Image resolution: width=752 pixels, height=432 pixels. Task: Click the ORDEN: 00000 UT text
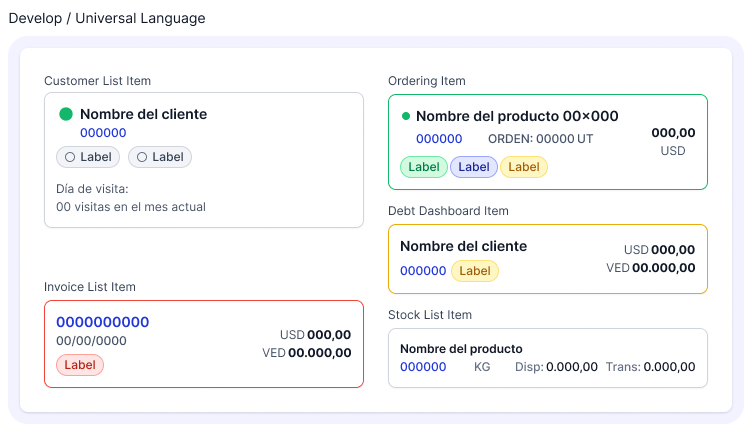(540, 139)
